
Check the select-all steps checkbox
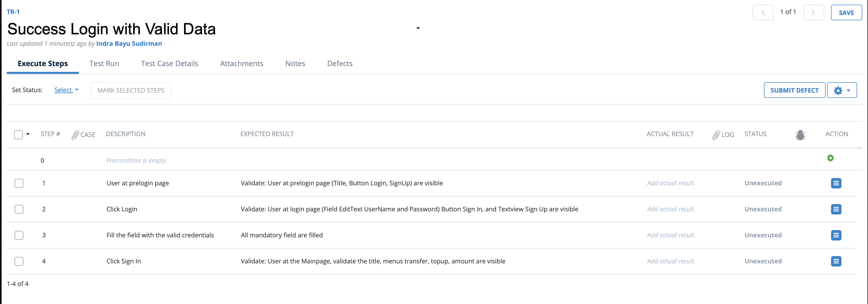tap(19, 134)
